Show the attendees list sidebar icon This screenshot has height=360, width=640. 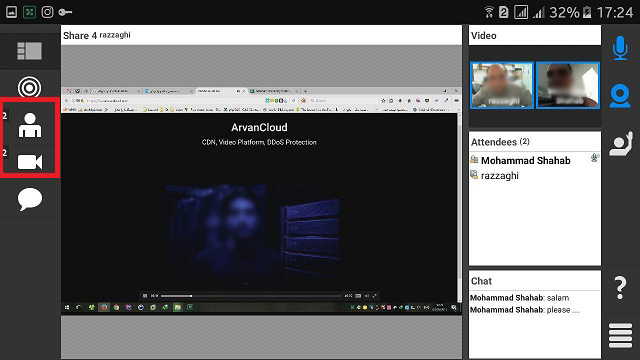pos(30,125)
